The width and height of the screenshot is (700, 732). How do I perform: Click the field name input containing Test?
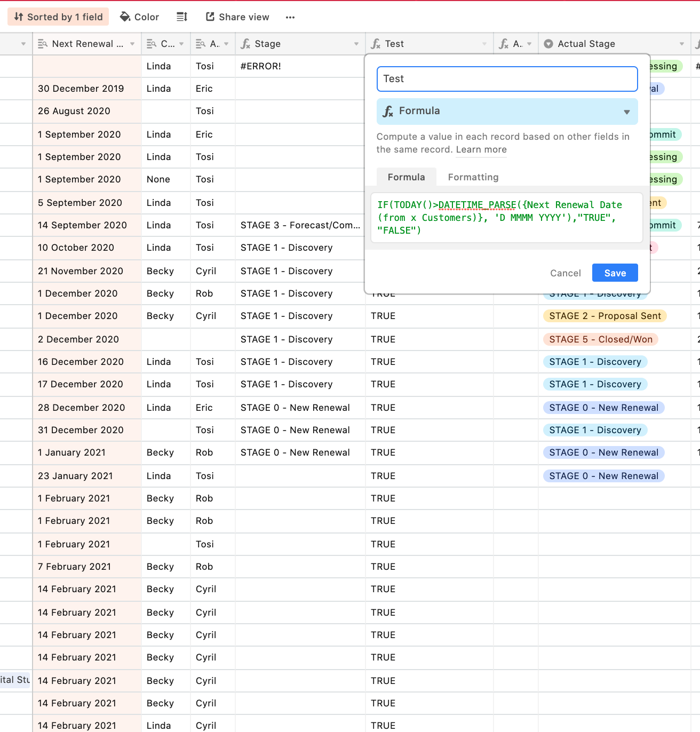[507, 79]
